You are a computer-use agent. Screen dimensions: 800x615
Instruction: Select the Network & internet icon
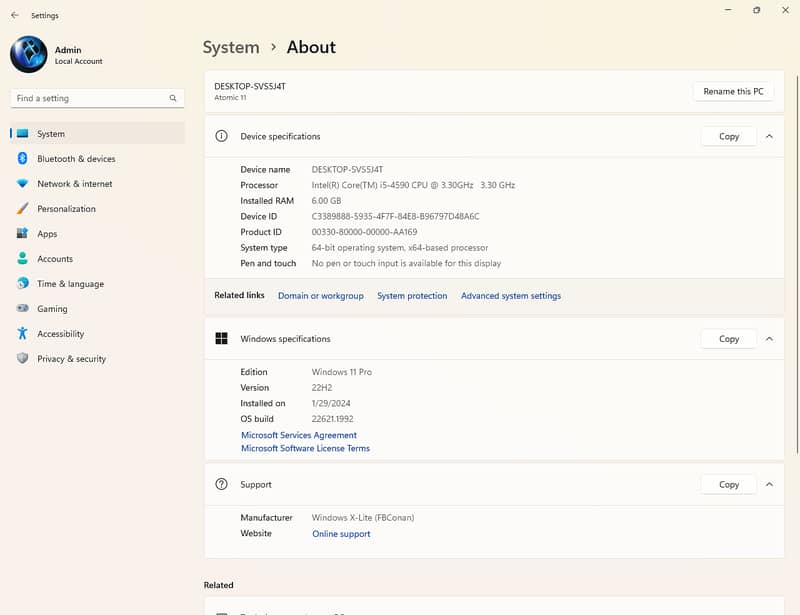(x=22, y=183)
